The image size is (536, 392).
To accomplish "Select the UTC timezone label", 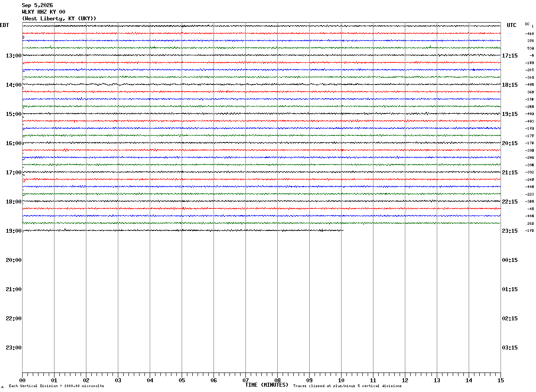I will click(x=512, y=25).
